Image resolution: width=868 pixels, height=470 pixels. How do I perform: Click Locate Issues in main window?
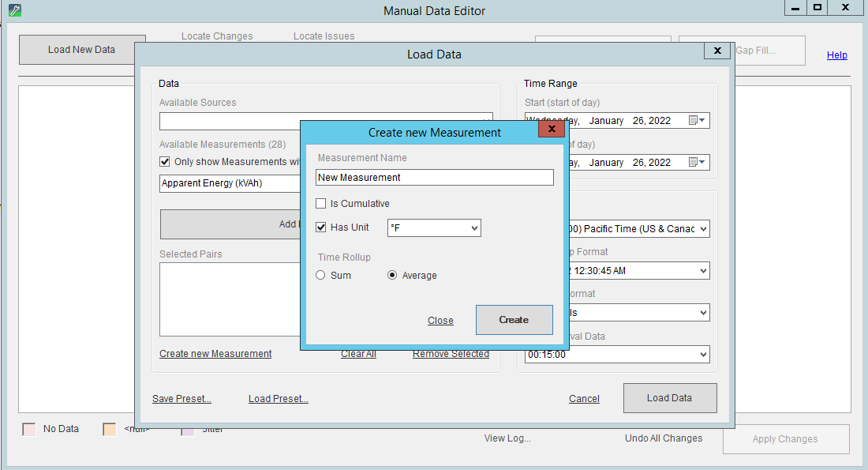pos(324,36)
